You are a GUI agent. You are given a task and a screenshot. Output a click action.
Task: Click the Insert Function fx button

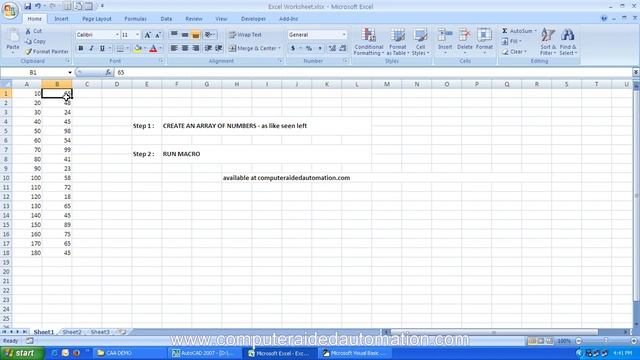click(108, 73)
